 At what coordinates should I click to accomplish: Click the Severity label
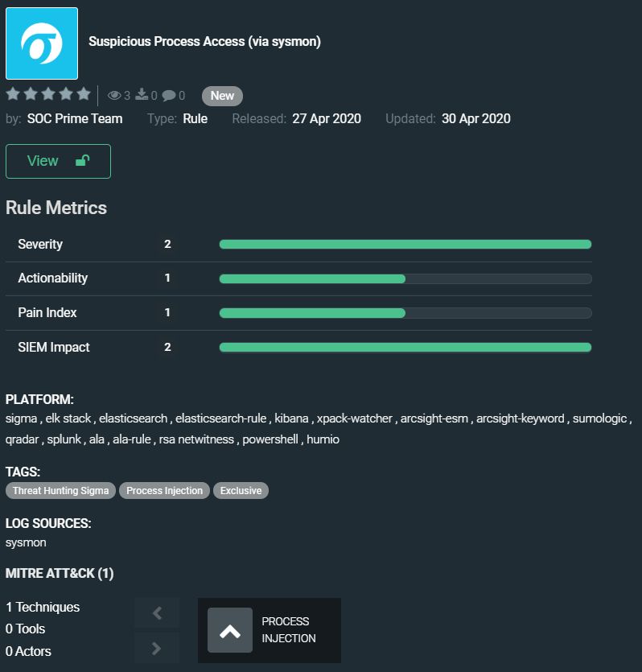click(x=40, y=245)
